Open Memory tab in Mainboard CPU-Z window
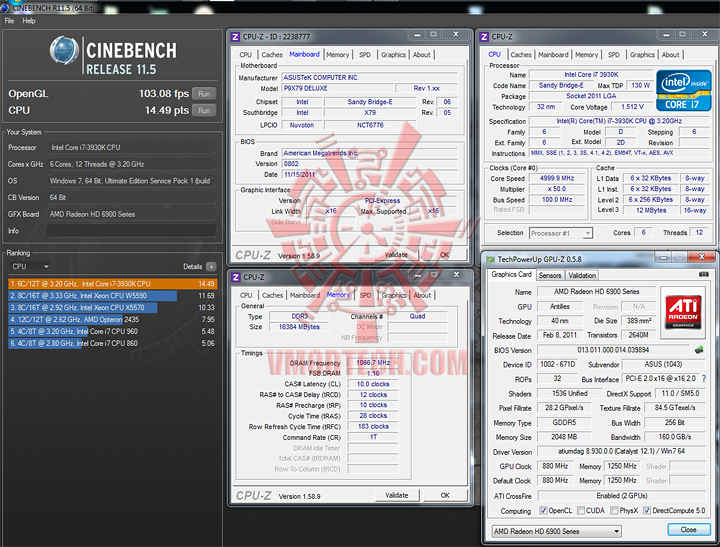Viewport: 720px width, 547px height. pos(338,55)
